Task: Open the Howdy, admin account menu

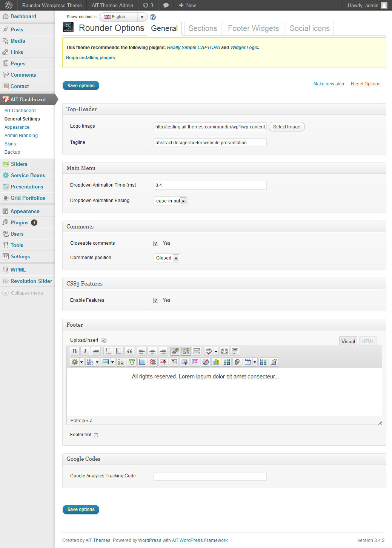Action: [367, 5]
